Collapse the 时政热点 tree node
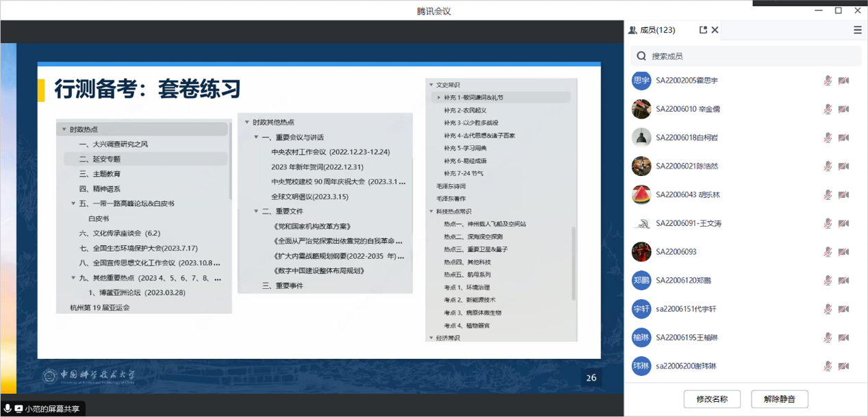The image size is (868, 417). [64, 129]
